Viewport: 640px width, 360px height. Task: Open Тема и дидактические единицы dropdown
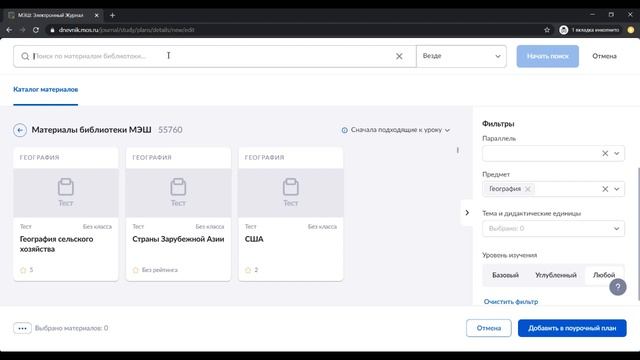pos(553,229)
